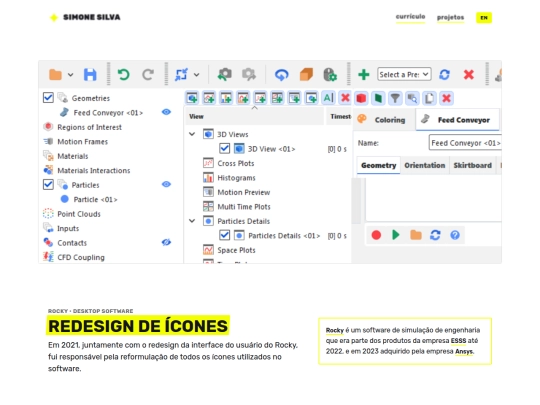Screen dimensions: 540x405
Task: Click the blue question mark help icon
Action: pos(455,235)
